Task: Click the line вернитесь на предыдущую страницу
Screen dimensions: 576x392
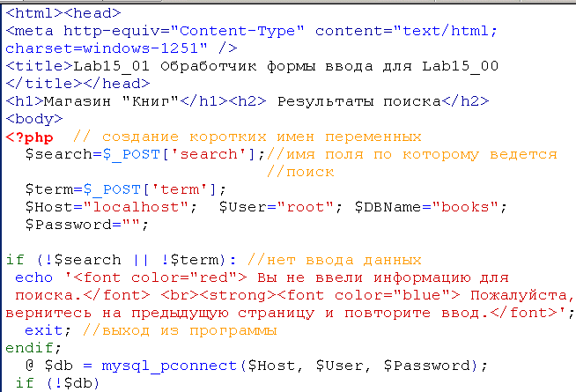Action: 291,313
